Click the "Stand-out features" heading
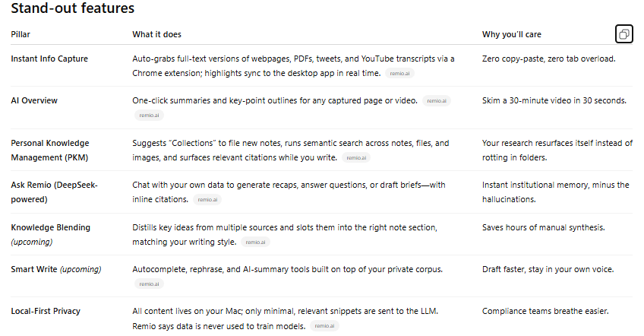 pyautogui.click(x=73, y=8)
